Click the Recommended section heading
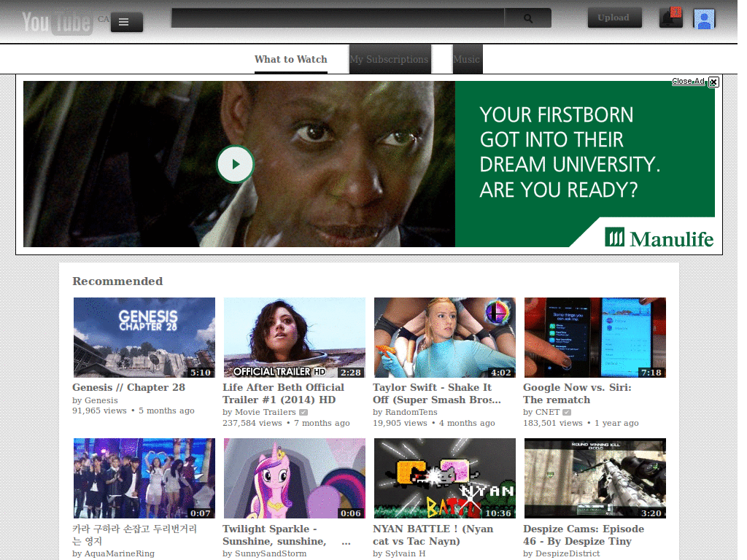 117,281
